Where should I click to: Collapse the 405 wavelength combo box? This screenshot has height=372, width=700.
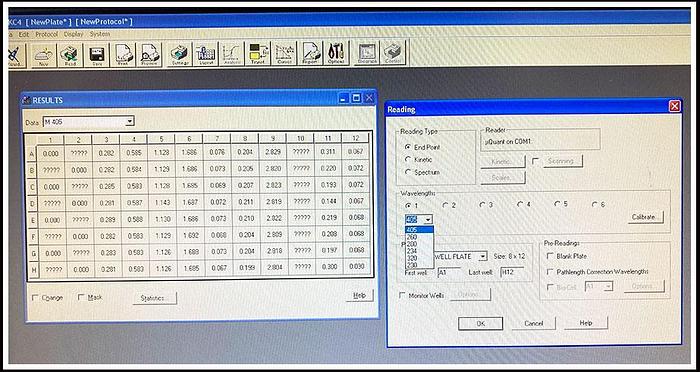(429, 219)
